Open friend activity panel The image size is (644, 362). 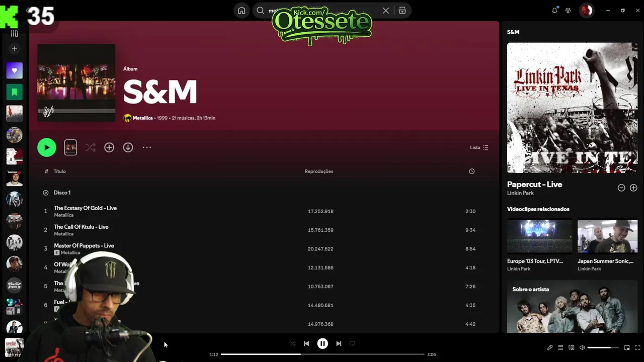568,10
